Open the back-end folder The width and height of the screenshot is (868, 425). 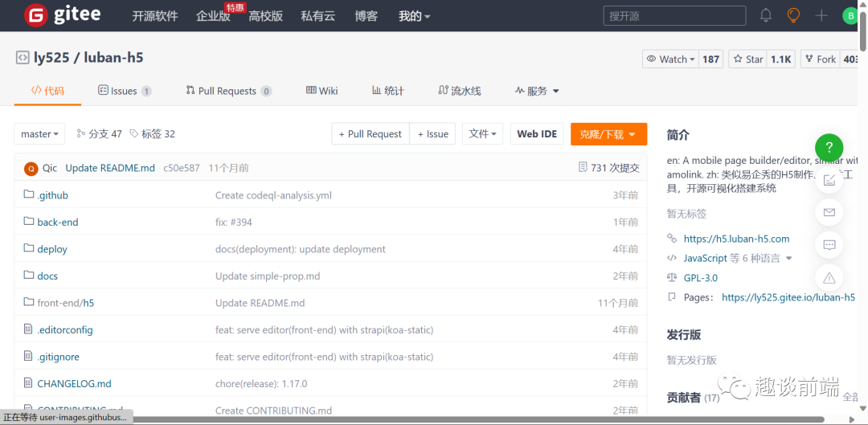[x=58, y=222]
